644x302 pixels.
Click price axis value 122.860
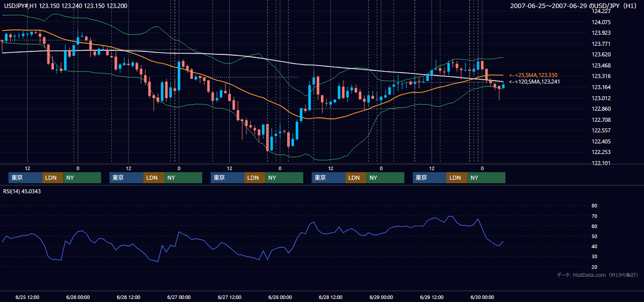pos(602,109)
